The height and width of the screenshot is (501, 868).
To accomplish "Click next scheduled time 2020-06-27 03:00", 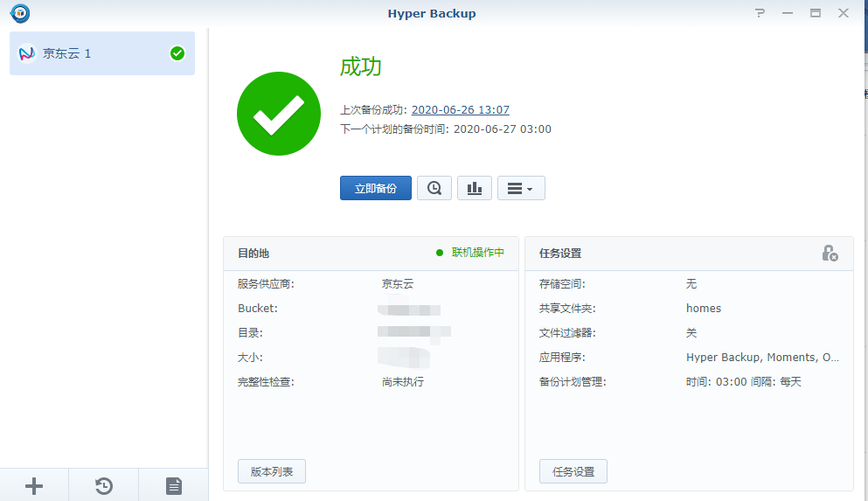I will point(503,129).
